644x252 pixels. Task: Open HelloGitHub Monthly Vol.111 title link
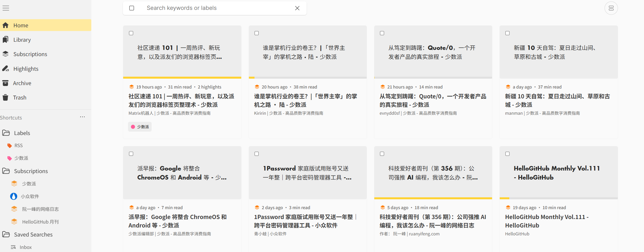pyautogui.click(x=547, y=221)
